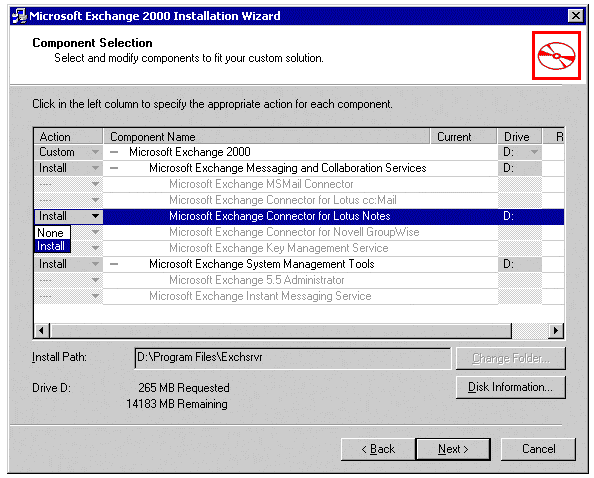Cancel the installation wizard

click(538, 449)
